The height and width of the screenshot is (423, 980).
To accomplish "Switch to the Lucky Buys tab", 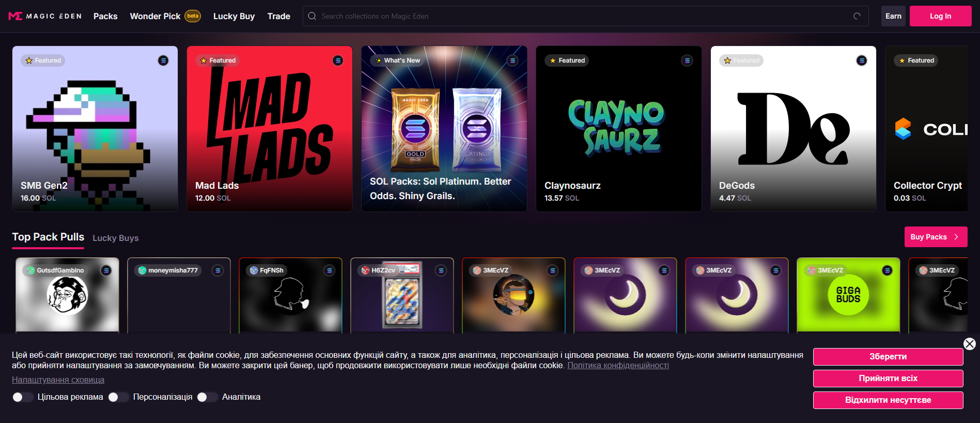I will click(x=116, y=238).
